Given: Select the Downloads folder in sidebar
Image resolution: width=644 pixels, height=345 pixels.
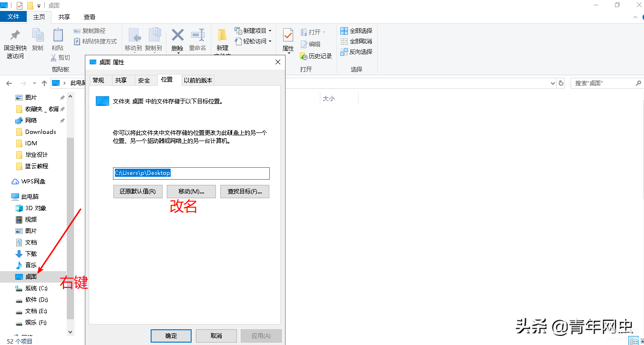Looking at the screenshot, I should [35, 132].
